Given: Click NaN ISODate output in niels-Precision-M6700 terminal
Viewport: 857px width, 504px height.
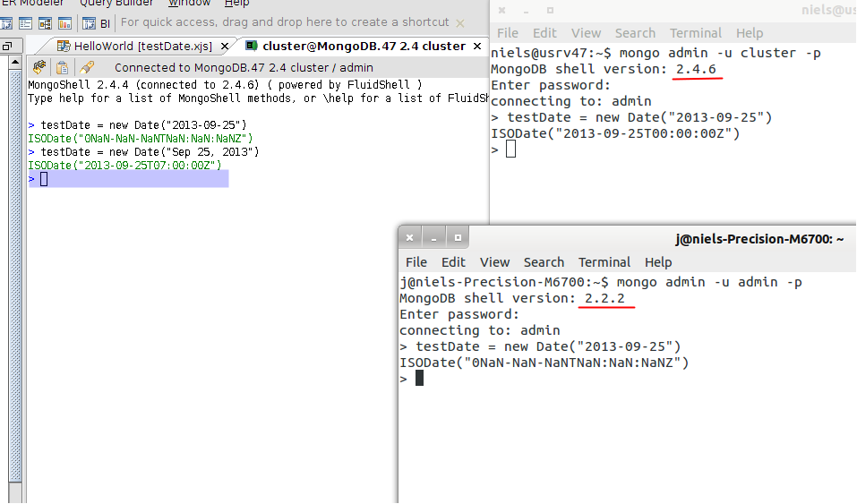Looking at the screenshot, I should pyautogui.click(x=544, y=363).
